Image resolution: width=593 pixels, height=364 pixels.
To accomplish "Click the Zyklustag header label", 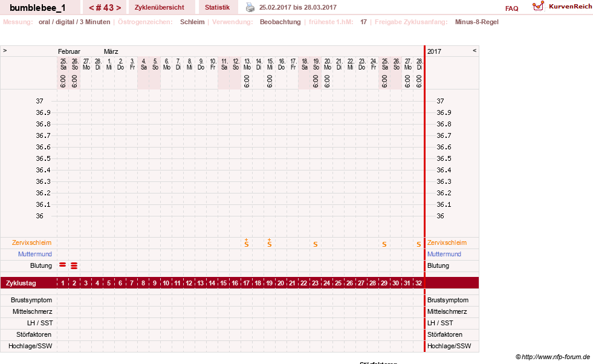I will [21, 283].
